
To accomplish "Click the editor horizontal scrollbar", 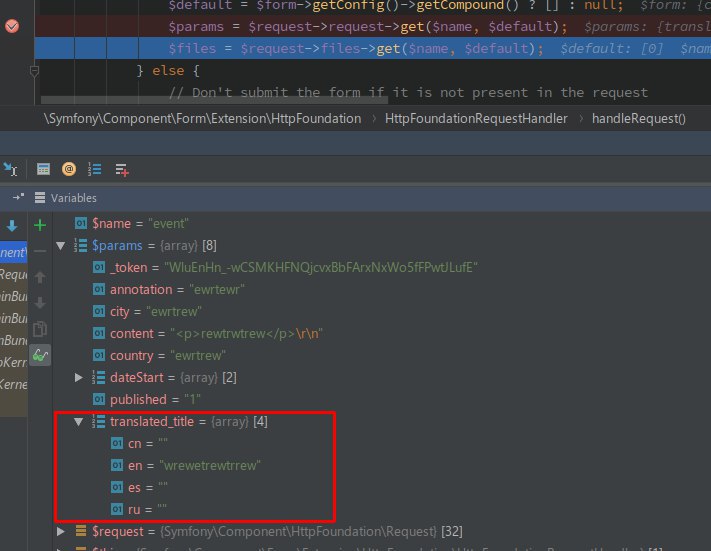I will pos(214,100).
